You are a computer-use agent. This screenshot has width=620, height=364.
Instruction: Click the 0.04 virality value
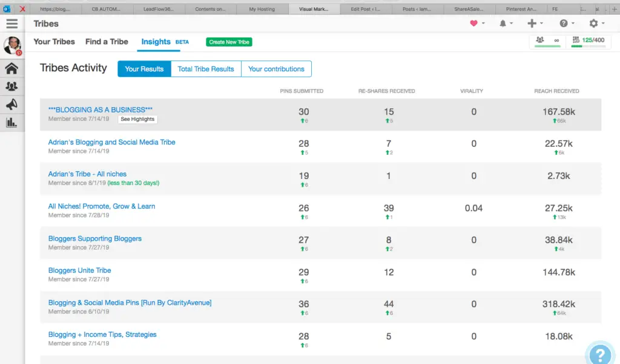pos(473,208)
